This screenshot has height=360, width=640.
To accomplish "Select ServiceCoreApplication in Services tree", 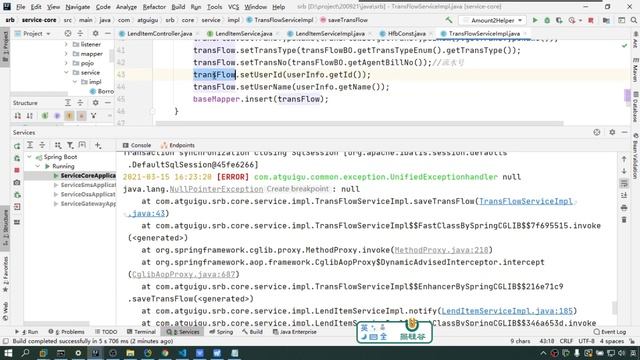I will pyautogui.click(x=70, y=176).
